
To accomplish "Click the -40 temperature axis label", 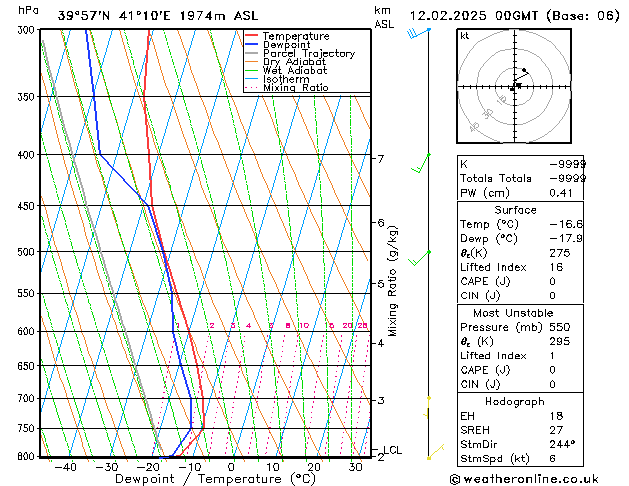I will pos(65,467).
